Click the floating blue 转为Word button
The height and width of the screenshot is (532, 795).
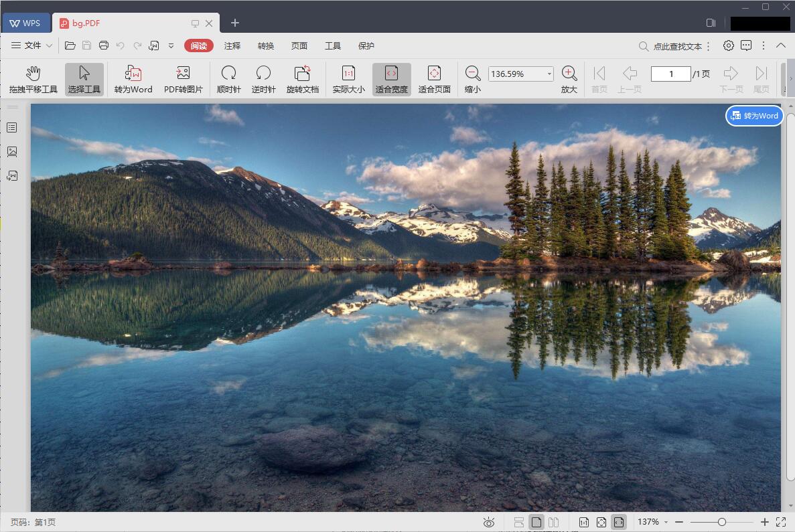(x=754, y=116)
